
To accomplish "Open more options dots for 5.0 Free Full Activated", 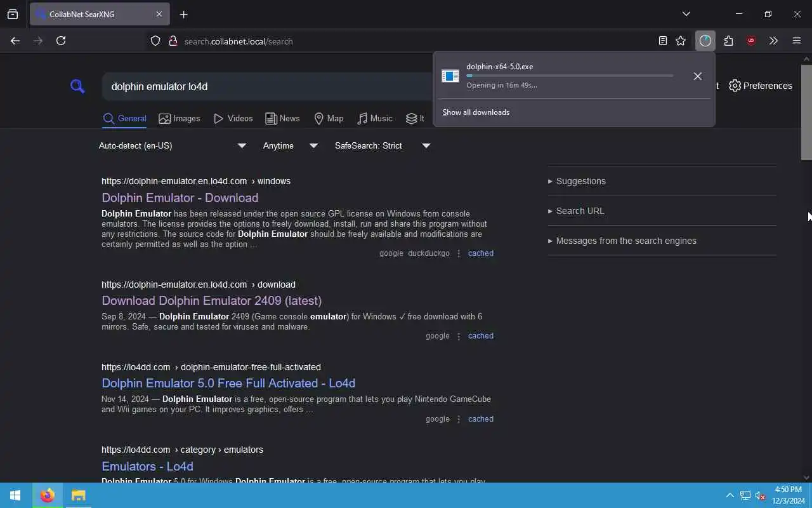I will tap(459, 419).
